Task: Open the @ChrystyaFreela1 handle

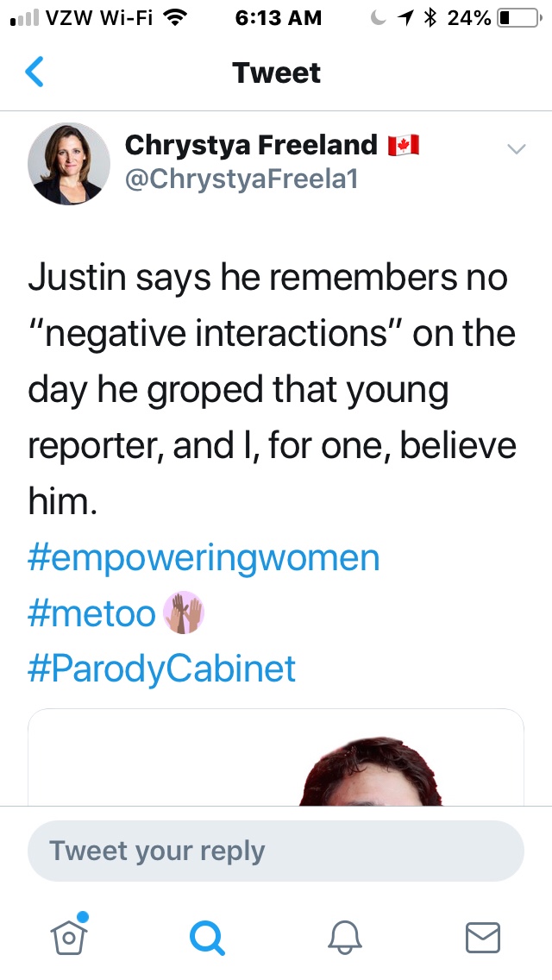Action: (x=241, y=179)
